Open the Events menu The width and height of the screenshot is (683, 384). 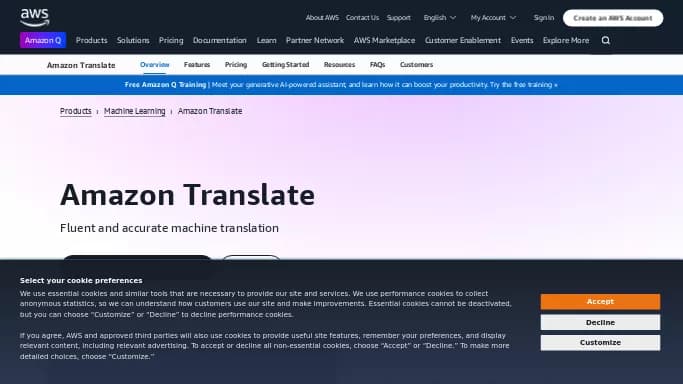(x=522, y=40)
